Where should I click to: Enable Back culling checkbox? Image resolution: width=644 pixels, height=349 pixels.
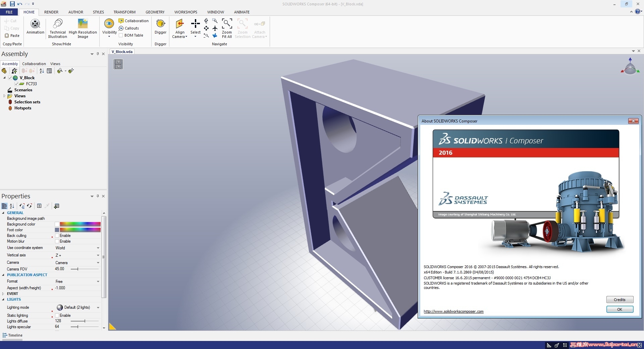click(x=57, y=236)
